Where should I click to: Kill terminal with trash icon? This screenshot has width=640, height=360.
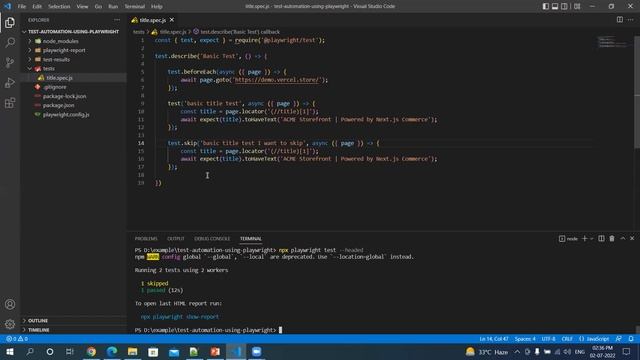612,238
